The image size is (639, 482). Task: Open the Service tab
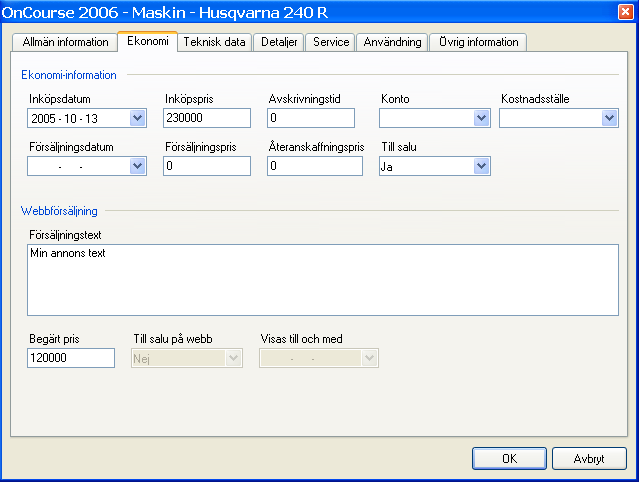(x=331, y=42)
